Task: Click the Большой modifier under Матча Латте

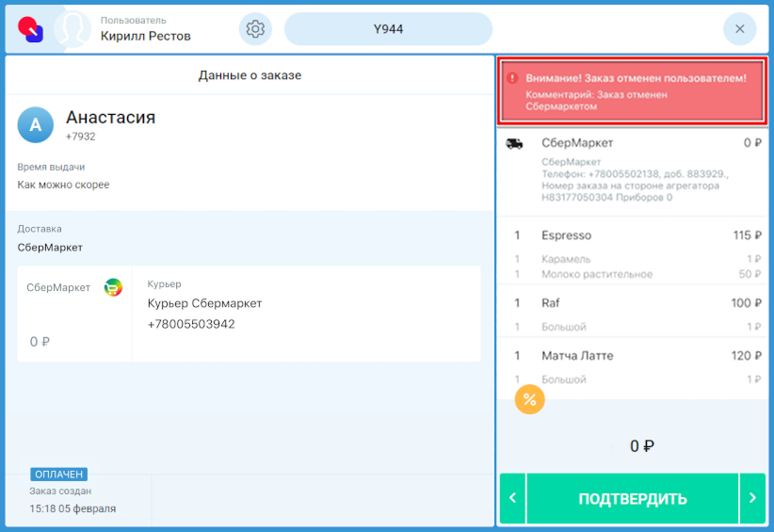Action: point(633,379)
